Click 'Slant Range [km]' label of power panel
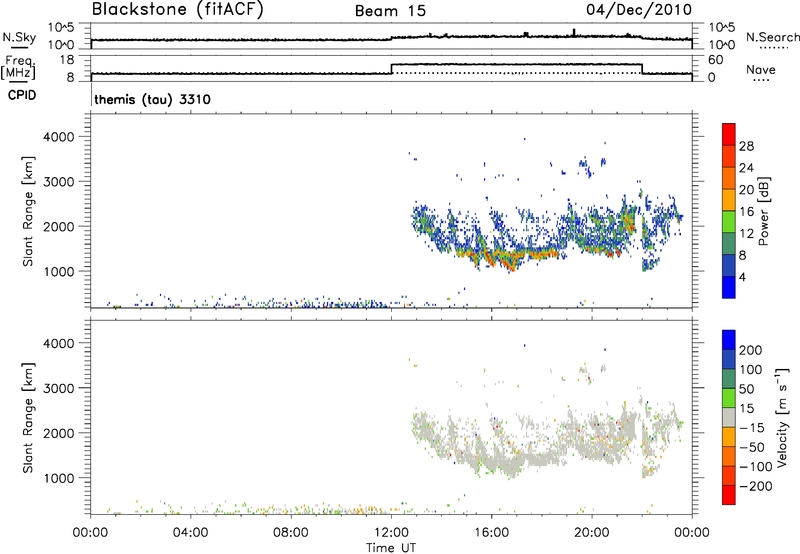 click(28, 211)
